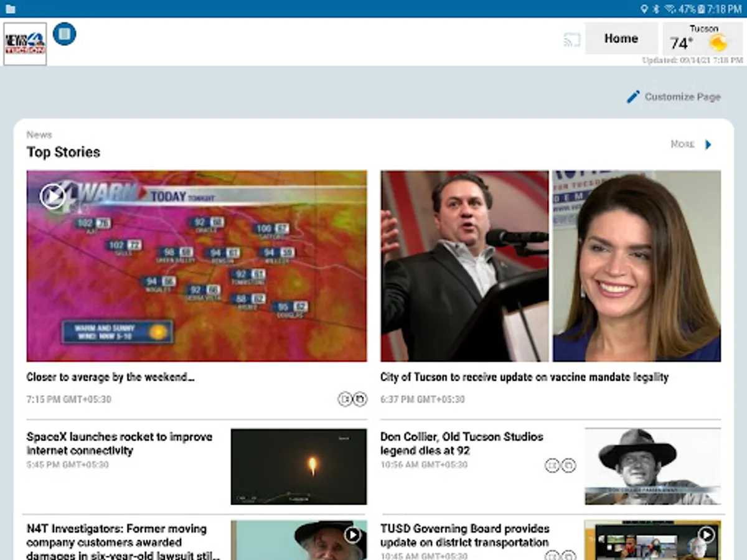Viewport: 747px width, 560px height.
Task: Click the '6:37 PM GMT+05:30' timestamp
Action: [423, 399]
